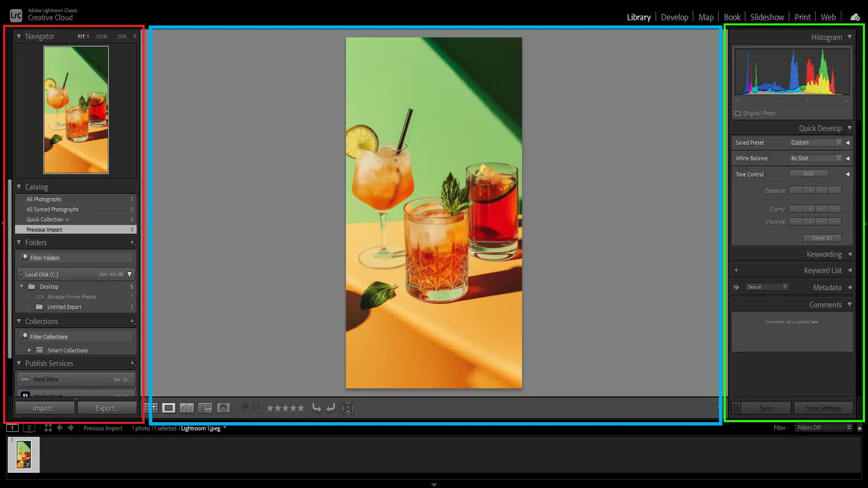The height and width of the screenshot is (488, 868).
Task: Add a new folder with Folders plus
Action: [132, 243]
